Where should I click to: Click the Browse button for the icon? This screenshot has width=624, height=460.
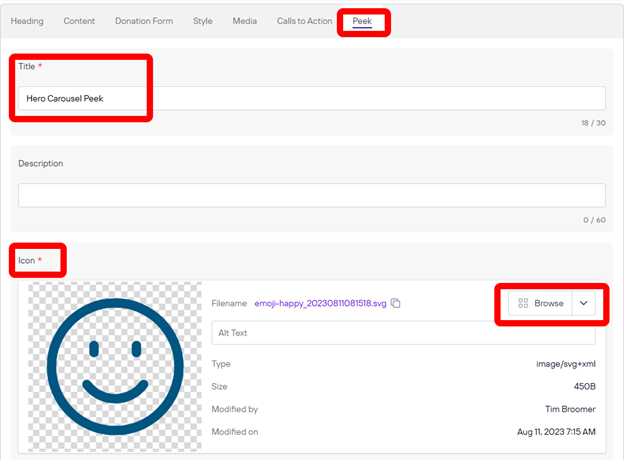click(x=540, y=303)
